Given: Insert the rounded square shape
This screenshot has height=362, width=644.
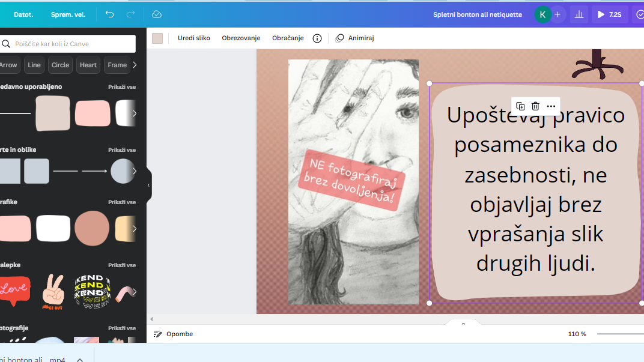Looking at the screenshot, I should click(x=37, y=171).
